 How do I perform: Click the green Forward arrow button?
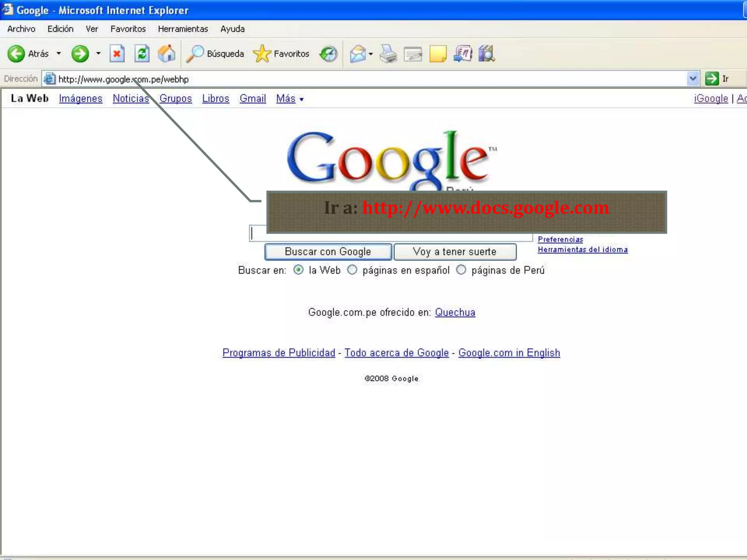(80, 54)
